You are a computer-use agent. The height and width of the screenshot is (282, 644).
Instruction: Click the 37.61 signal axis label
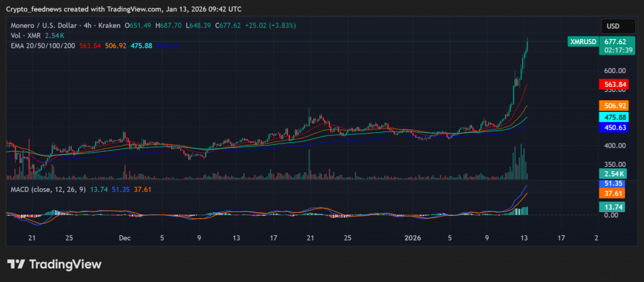(x=612, y=193)
